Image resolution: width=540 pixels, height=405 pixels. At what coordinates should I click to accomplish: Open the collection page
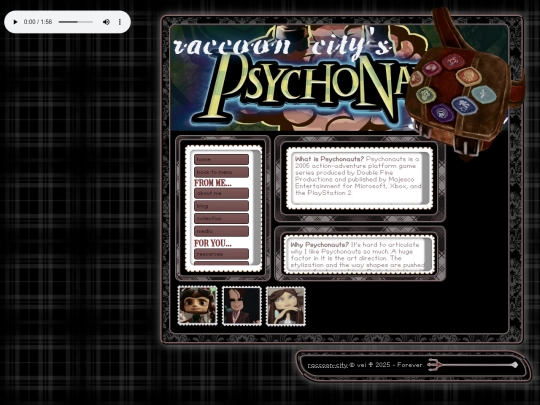coord(221,218)
